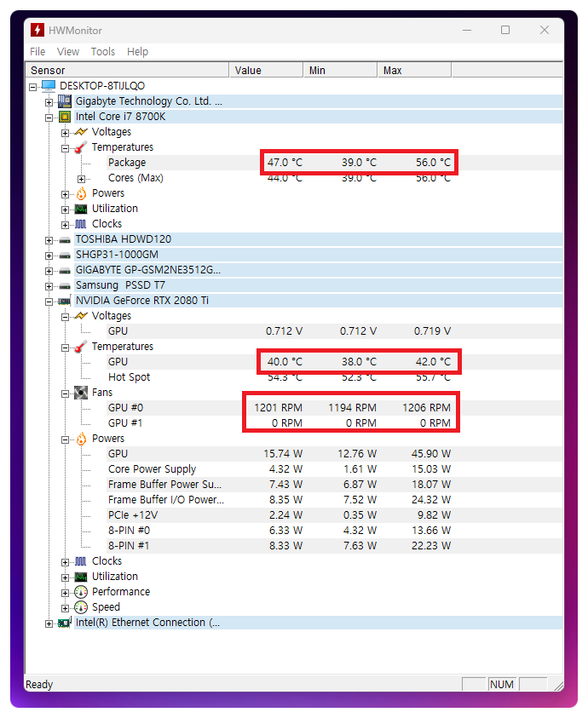Click the CPU Voltages lightning icon
The image size is (588, 718).
tap(81, 132)
